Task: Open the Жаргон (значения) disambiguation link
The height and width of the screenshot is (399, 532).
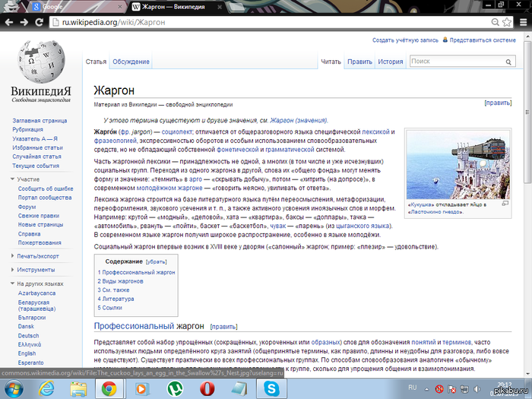Action: pos(299,120)
